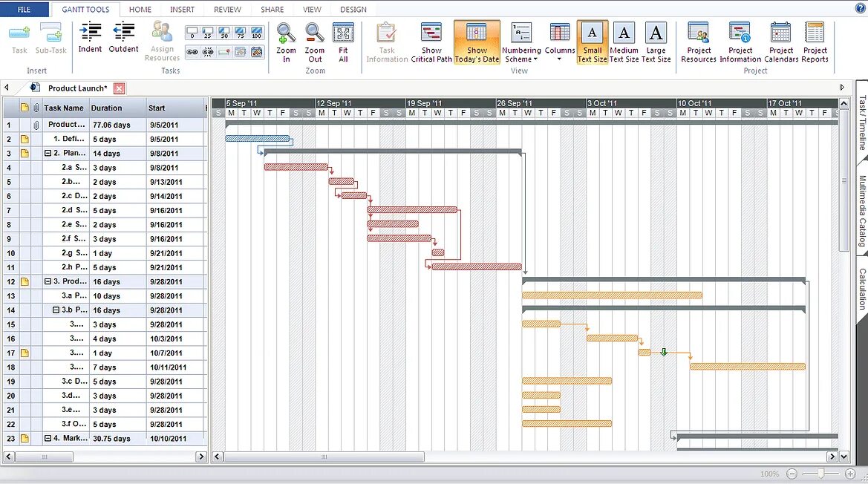Toggle Show Critical Path
The height and width of the screenshot is (484, 868).
point(431,42)
